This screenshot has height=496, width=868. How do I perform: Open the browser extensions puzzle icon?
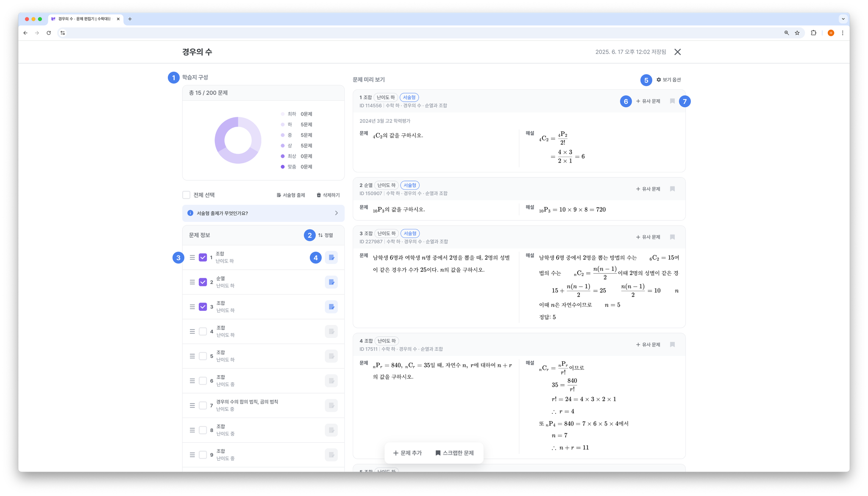click(x=813, y=33)
